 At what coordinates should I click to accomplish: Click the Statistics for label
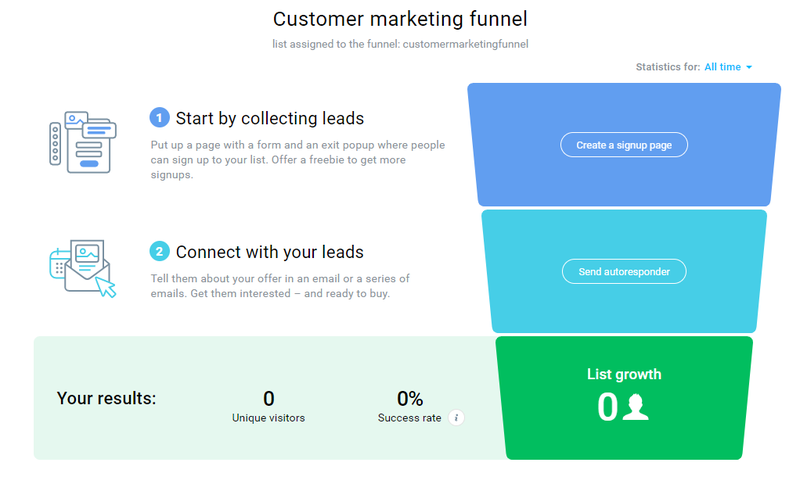[667, 67]
